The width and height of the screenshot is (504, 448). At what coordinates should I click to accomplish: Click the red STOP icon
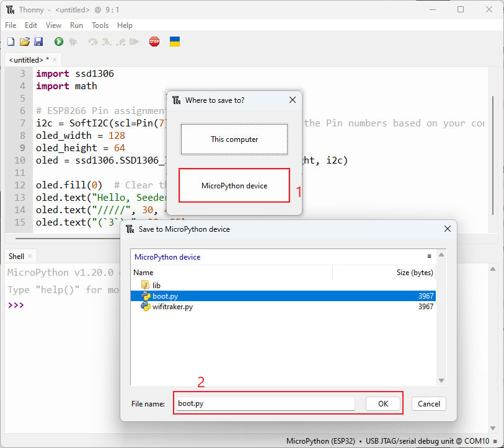pyautogui.click(x=154, y=42)
